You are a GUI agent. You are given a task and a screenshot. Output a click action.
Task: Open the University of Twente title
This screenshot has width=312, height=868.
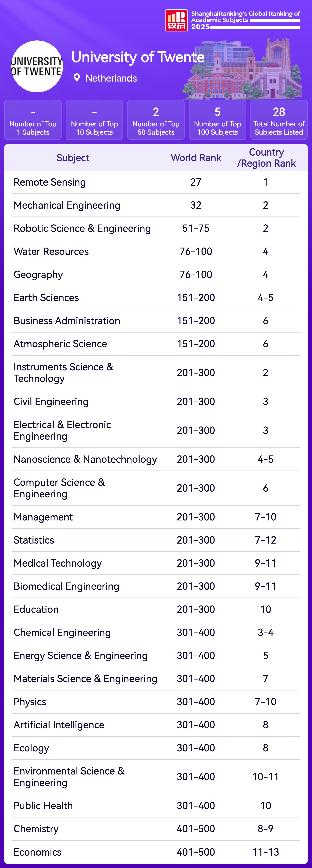pos(138,57)
